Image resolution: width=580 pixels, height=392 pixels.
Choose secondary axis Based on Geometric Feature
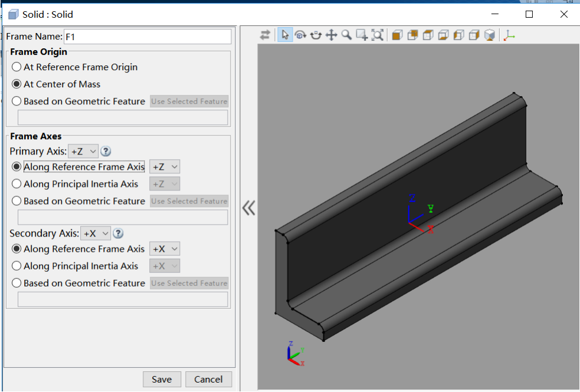pos(17,282)
